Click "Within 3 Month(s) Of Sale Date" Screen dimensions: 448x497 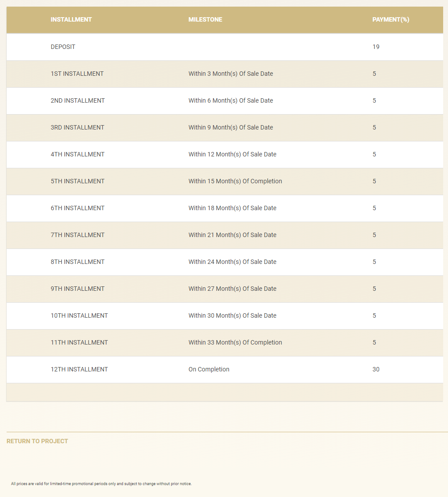tap(231, 74)
